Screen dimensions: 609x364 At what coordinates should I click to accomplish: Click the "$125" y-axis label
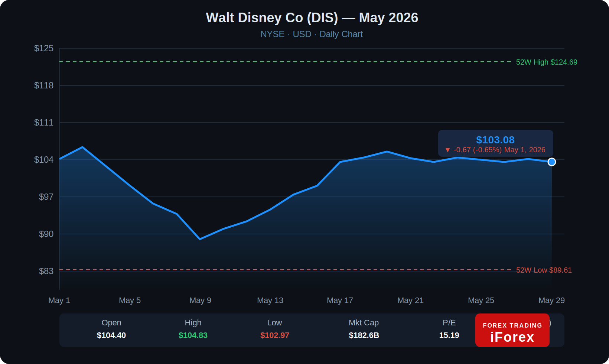click(x=44, y=48)
